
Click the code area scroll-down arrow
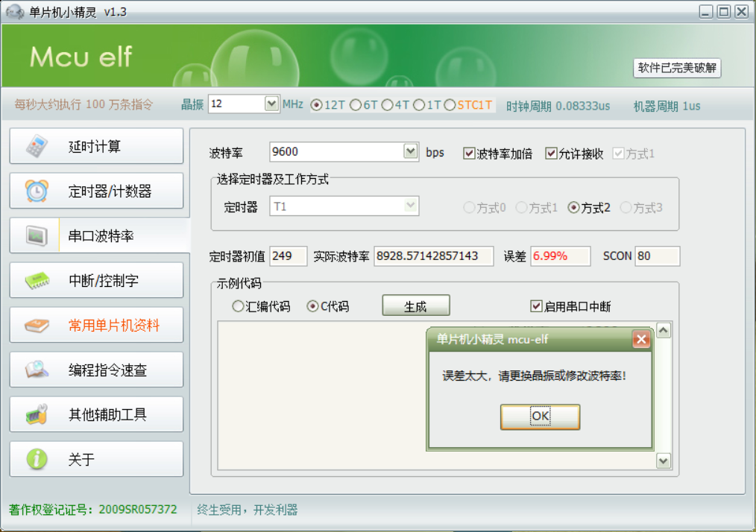664,460
